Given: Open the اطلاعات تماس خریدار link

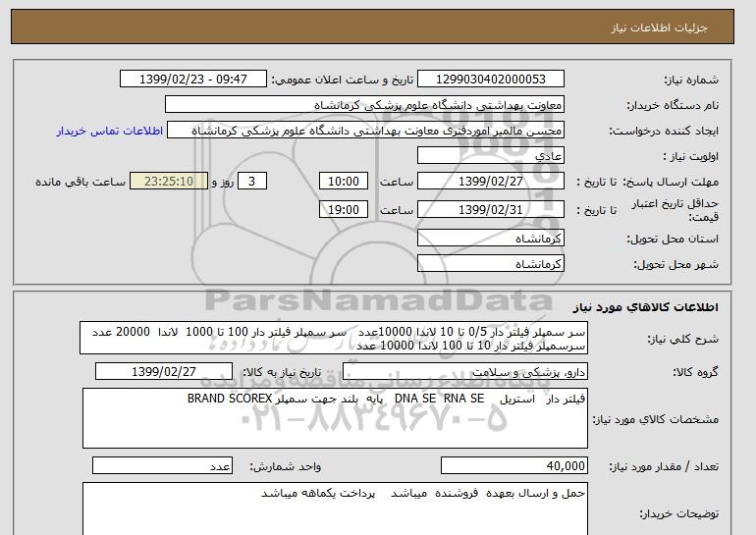Looking at the screenshot, I should pyautogui.click(x=110, y=131).
